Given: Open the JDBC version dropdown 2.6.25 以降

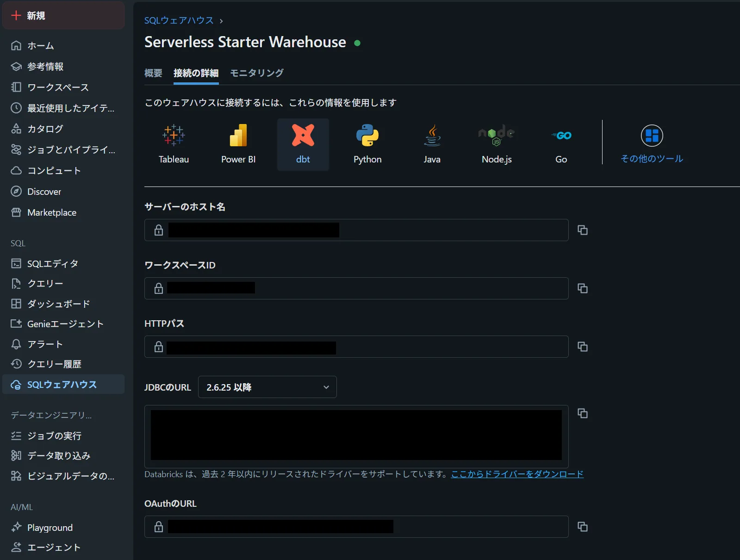Looking at the screenshot, I should coord(267,387).
